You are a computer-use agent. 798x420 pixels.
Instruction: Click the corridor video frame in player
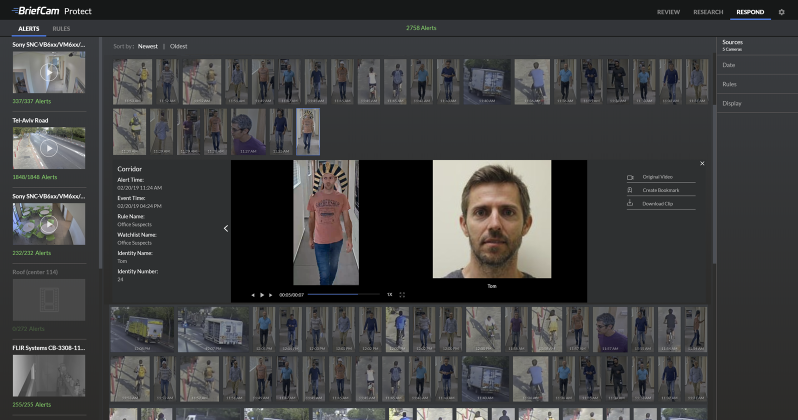pyautogui.click(x=326, y=222)
